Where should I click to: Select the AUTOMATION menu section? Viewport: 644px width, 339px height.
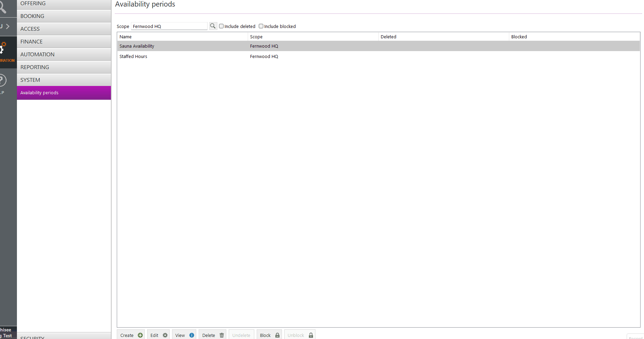64,54
